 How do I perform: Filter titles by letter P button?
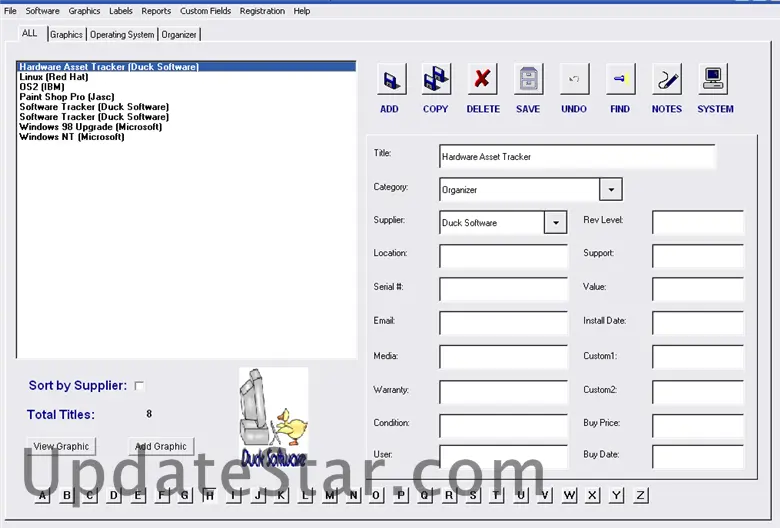[x=400, y=495]
